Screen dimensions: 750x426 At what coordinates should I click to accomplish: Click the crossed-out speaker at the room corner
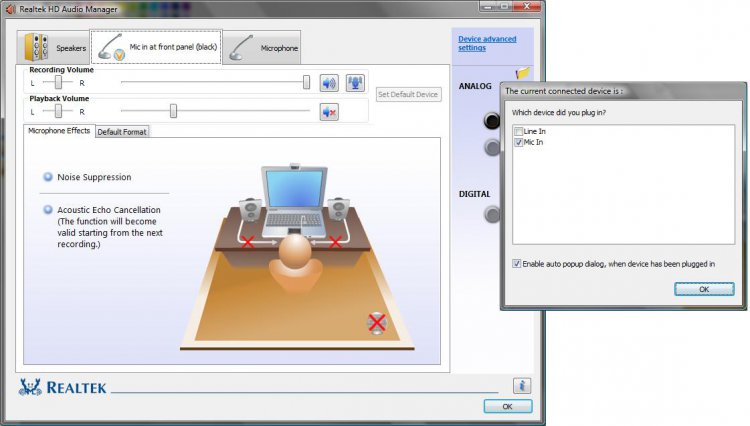pos(377,323)
